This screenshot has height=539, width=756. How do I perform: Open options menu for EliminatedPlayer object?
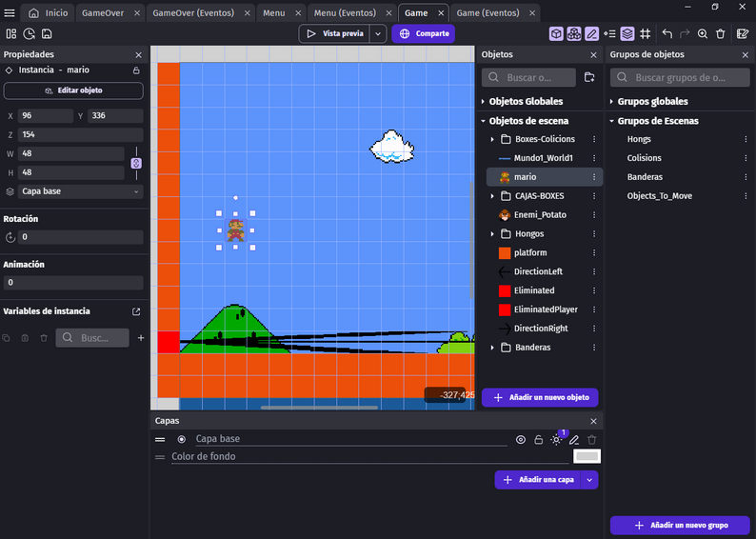(594, 309)
